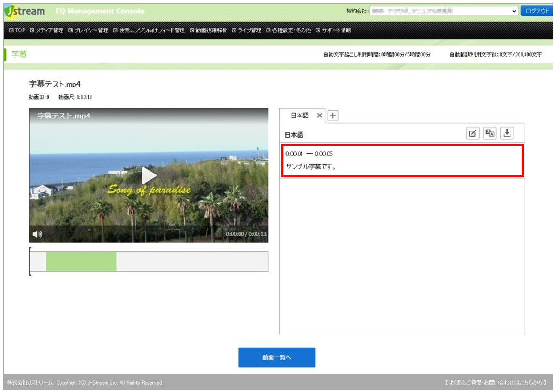The width and height of the screenshot is (555, 392).
Task: Close the 日本語 tab with the X
Action: [320, 115]
